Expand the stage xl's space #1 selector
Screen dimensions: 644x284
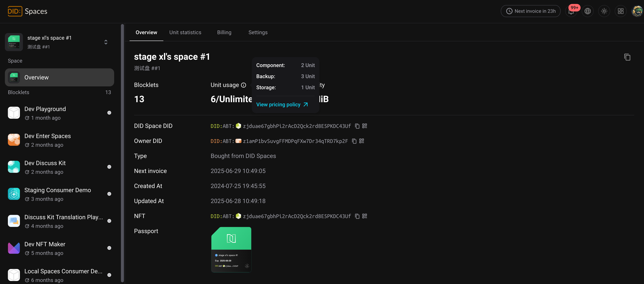[106, 42]
